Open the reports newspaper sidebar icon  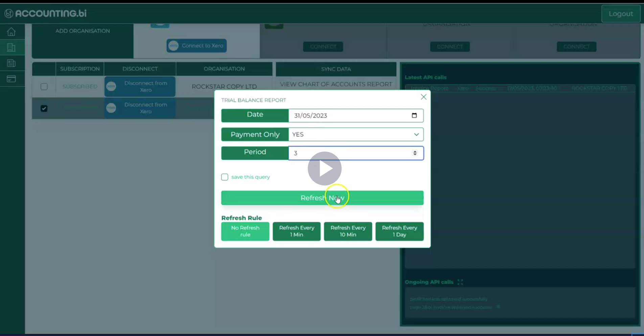coord(11,63)
